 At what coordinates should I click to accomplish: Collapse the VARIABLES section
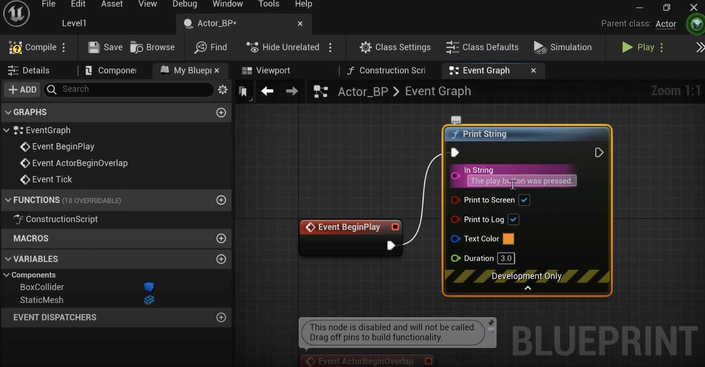[8, 259]
